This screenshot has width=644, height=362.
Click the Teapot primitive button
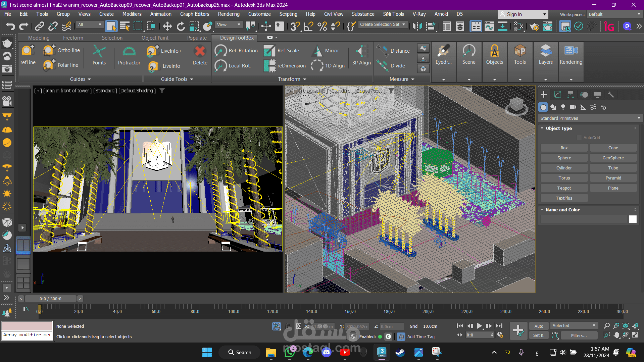564,188
